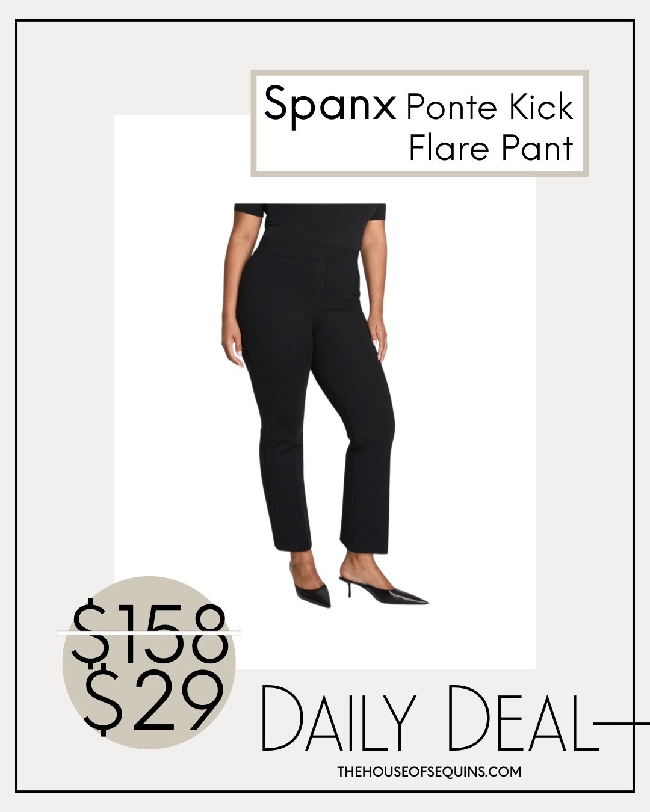650x812 pixels.
Task: Click the strikethrough line over $158
Action: coord(149,632)
